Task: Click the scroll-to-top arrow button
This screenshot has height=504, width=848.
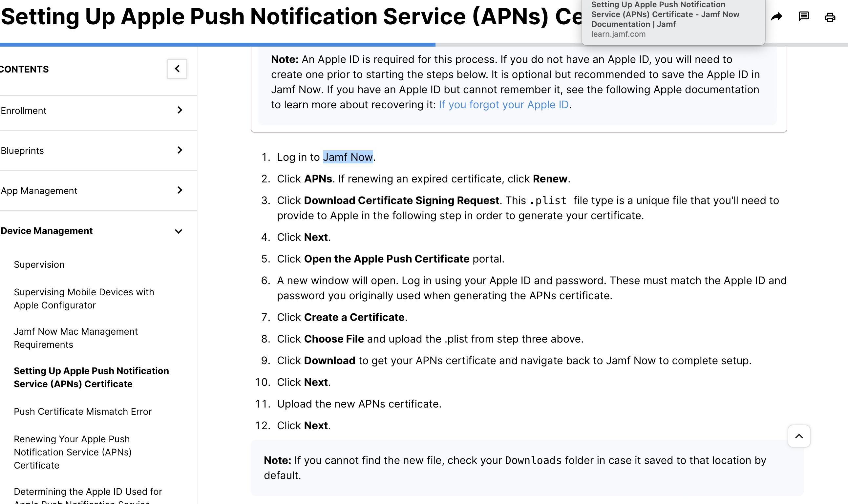Action: point(799,436)
